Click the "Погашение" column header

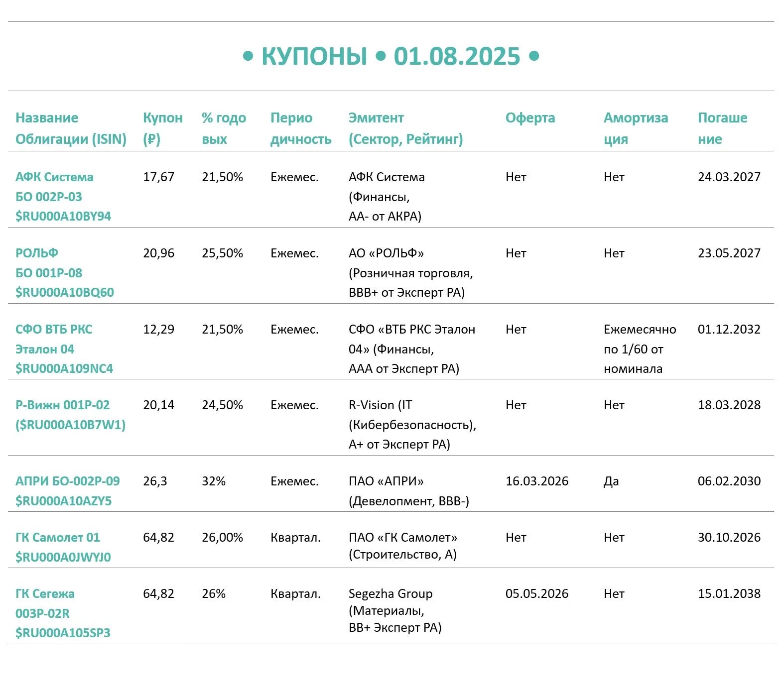click(722, 128)
